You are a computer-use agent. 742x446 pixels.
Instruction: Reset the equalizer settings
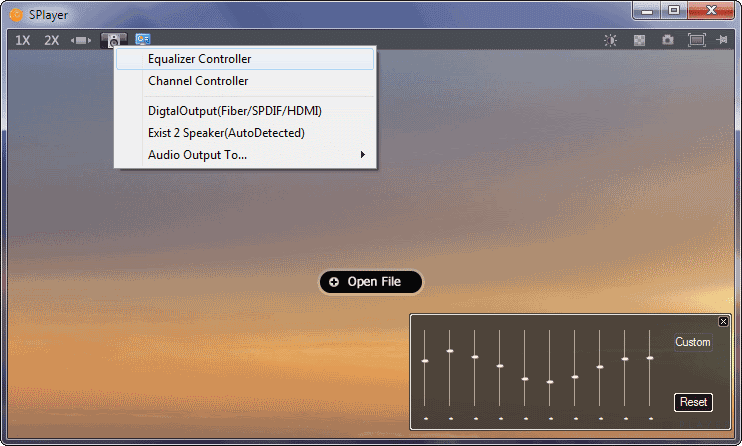(x=693, y=402)
